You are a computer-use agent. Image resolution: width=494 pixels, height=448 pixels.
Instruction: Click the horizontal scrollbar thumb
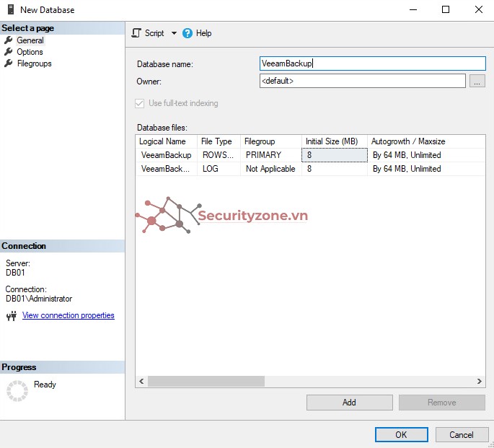[206, 381]
